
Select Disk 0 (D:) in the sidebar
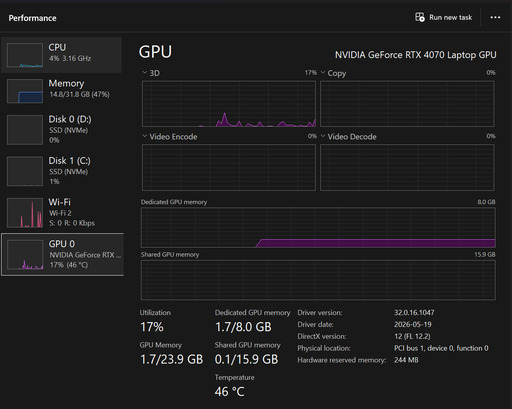tap(62, 129)
